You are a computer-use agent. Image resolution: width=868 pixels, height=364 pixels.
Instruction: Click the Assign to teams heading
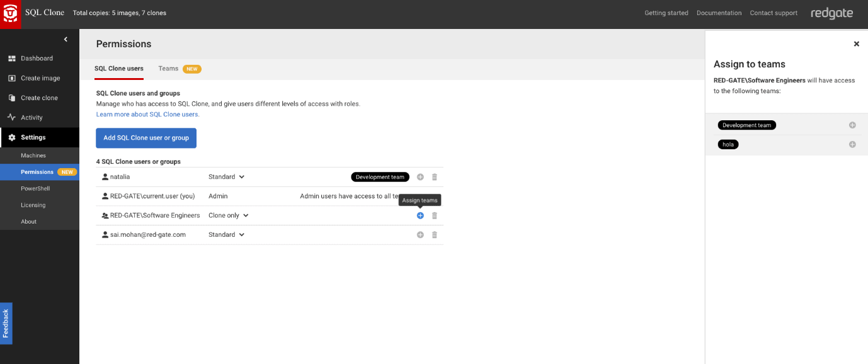pyautogui.click(x=750, y=64)
